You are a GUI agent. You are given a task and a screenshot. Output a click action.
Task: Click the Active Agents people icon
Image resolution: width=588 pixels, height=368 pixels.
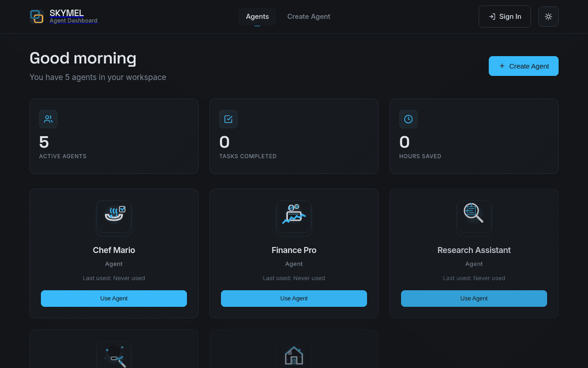[x=48, y=119]
